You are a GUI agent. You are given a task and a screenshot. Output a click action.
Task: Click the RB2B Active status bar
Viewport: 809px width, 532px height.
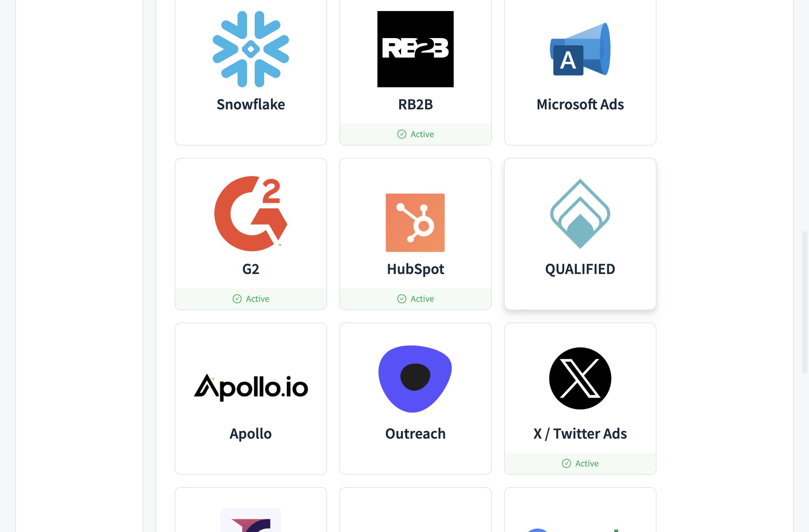415,134
